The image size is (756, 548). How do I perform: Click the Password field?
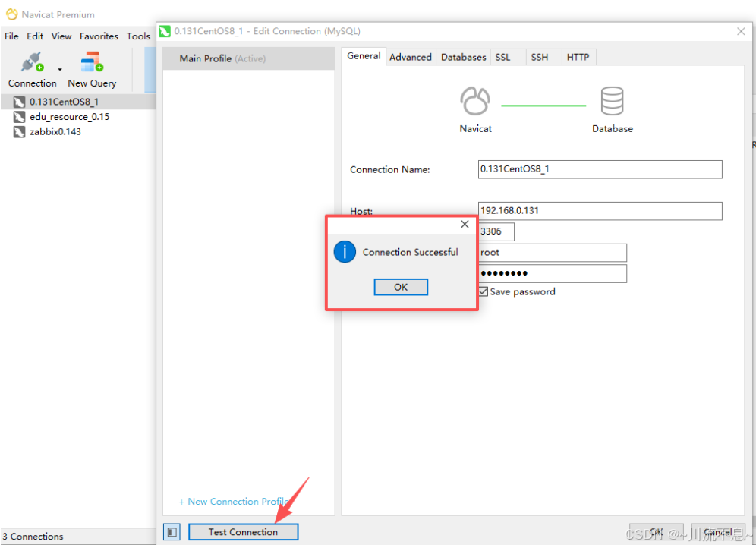tap(553, 273)
